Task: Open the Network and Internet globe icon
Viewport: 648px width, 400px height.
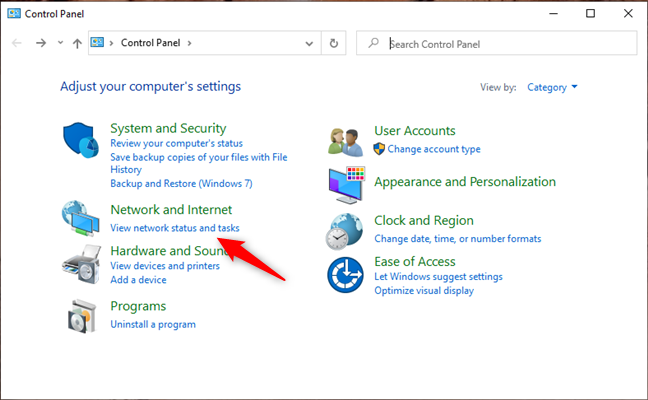Action: click(80, 218)
